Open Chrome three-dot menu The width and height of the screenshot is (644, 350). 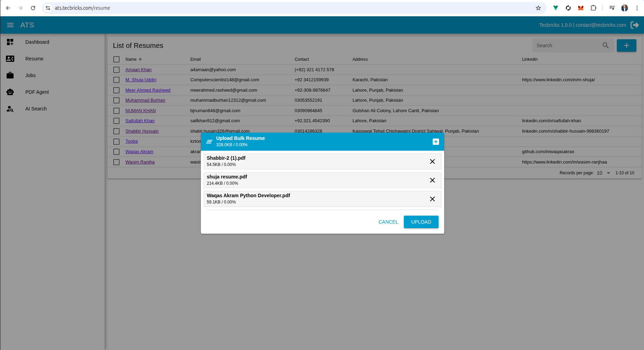[x=637, y=8]
